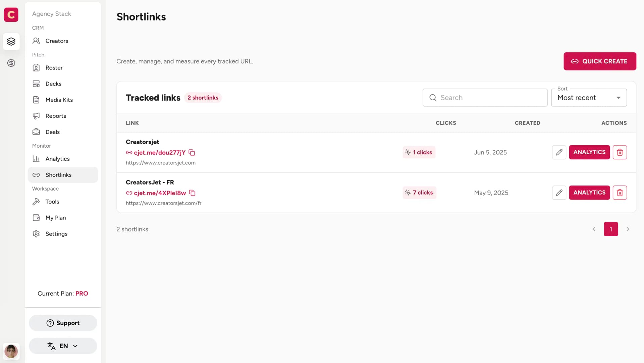This screenshot has height=363, width=644.
Task: Go to the previous page arrow
Action: click(594, 229)
